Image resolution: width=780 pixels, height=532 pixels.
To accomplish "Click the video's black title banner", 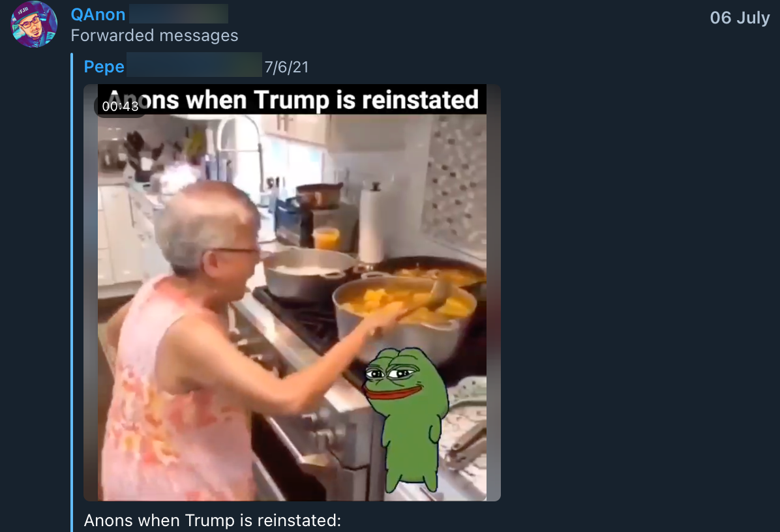I will pos(292,100).
